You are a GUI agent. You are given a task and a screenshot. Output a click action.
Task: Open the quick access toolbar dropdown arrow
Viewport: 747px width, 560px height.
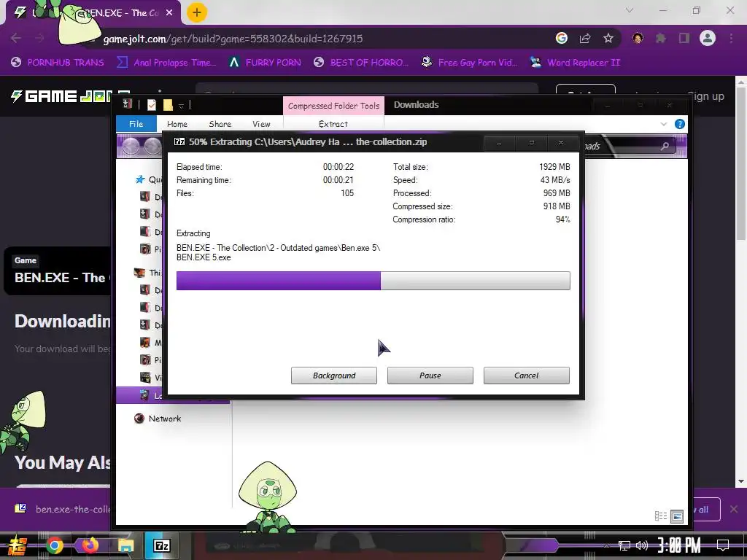point(181,106)
